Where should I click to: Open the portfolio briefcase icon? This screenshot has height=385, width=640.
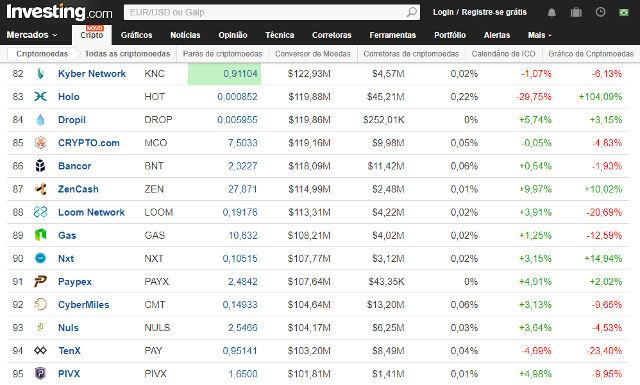[576, 13]
